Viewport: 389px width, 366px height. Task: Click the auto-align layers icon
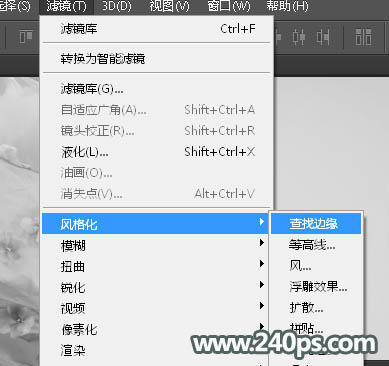[x=363, y=36]
